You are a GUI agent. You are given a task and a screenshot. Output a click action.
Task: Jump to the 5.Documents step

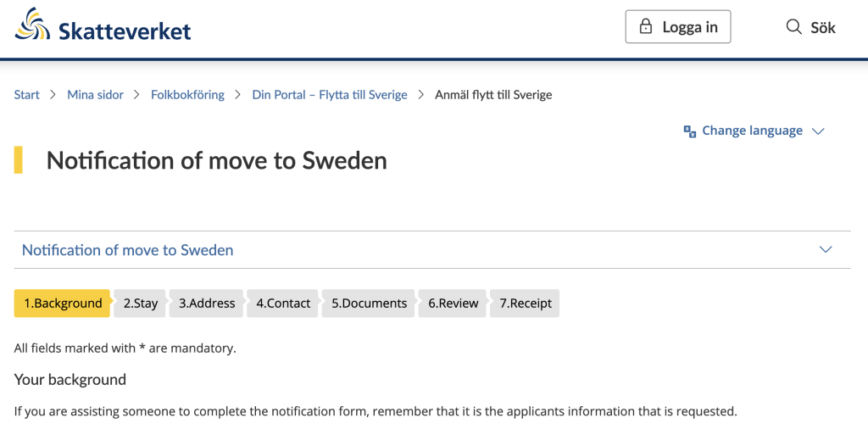coord(369,304)
